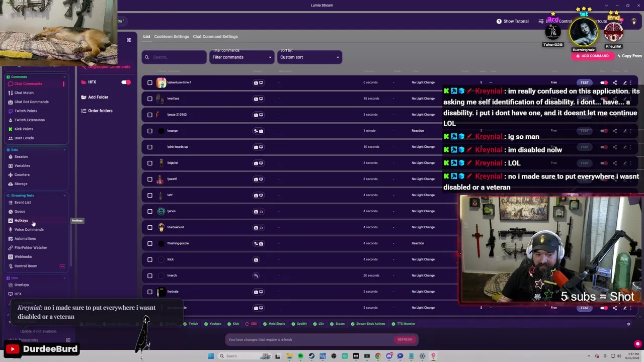
Task: Click the Automations icon
Action: click(x=10, y=239)
